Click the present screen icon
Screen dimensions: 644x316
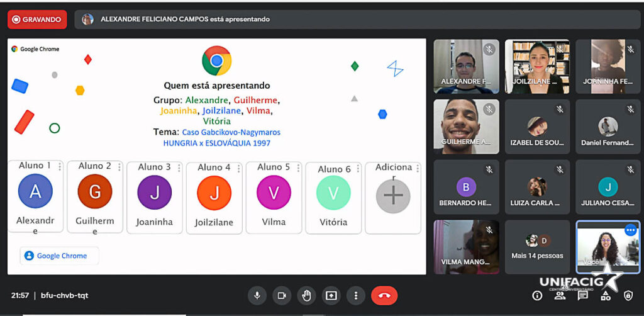click(331, 295)
